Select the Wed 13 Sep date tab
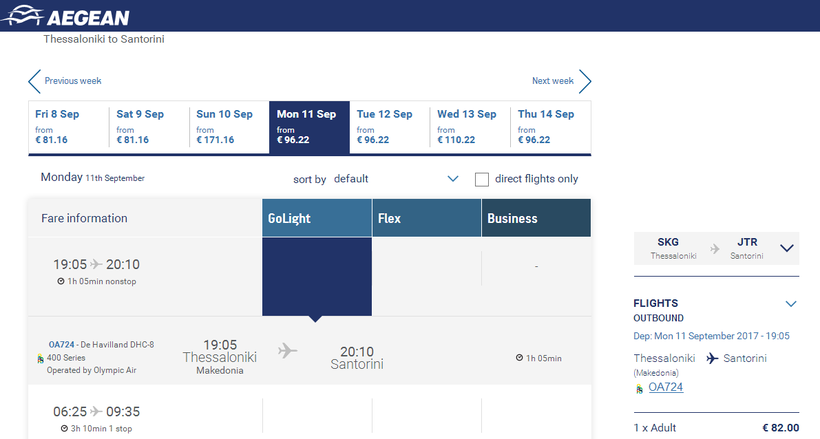The height and width of the screenshot is (439, 820). tap(470, 127)
